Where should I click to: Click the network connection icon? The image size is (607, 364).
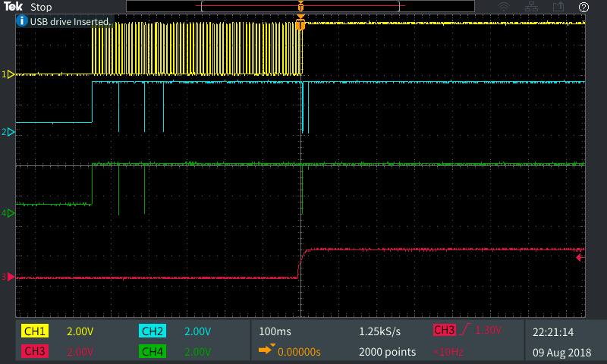point(531,7)
